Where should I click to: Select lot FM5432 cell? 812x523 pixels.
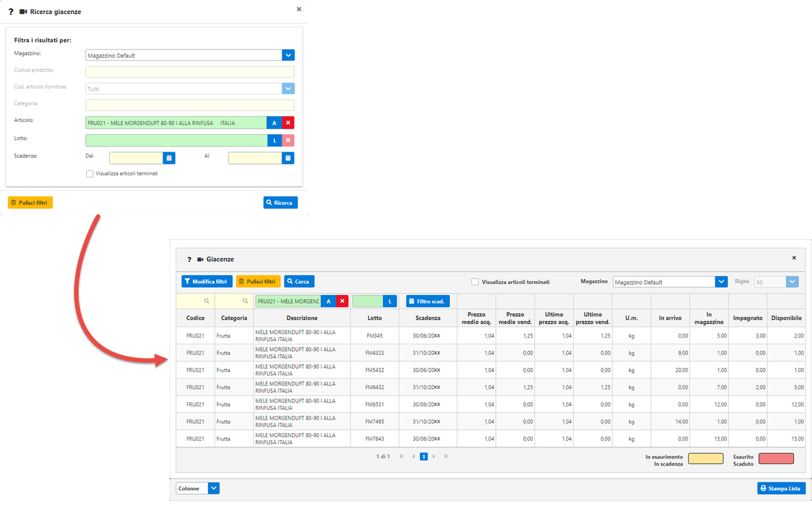click(x=375, y=370)
